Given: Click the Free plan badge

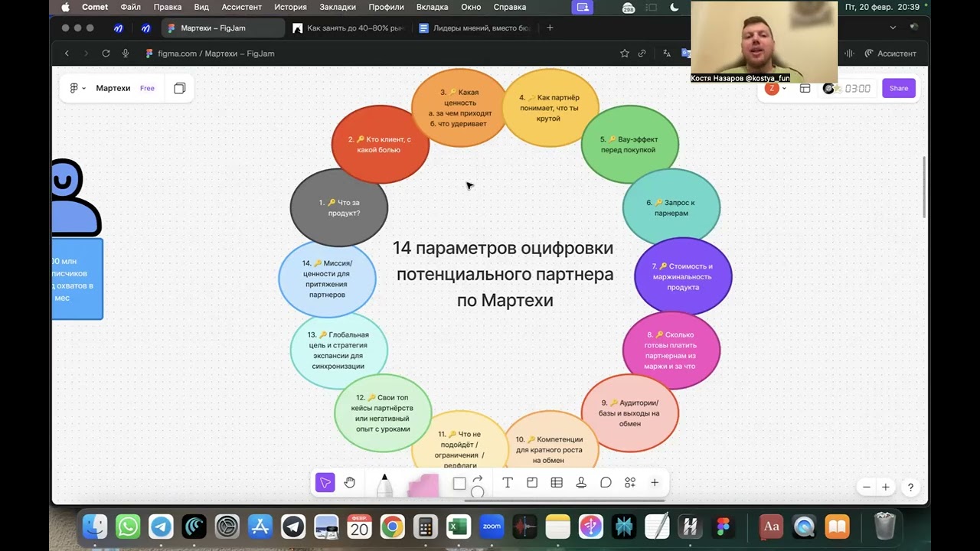Looking at the screenshot, I should tap(147, 88).
